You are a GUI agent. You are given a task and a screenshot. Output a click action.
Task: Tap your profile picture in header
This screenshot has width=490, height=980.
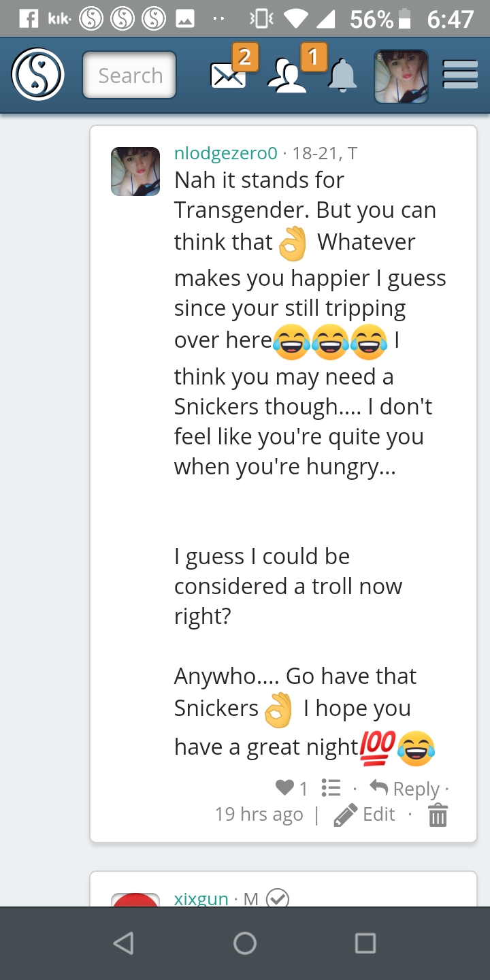pyautogui.click(x=401, y=76)
